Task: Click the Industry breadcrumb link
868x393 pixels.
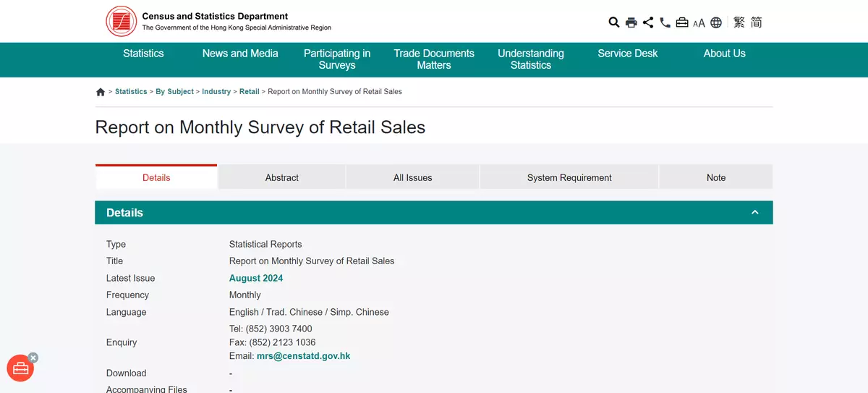Action: pyautogui.click(x=216, y=92)
